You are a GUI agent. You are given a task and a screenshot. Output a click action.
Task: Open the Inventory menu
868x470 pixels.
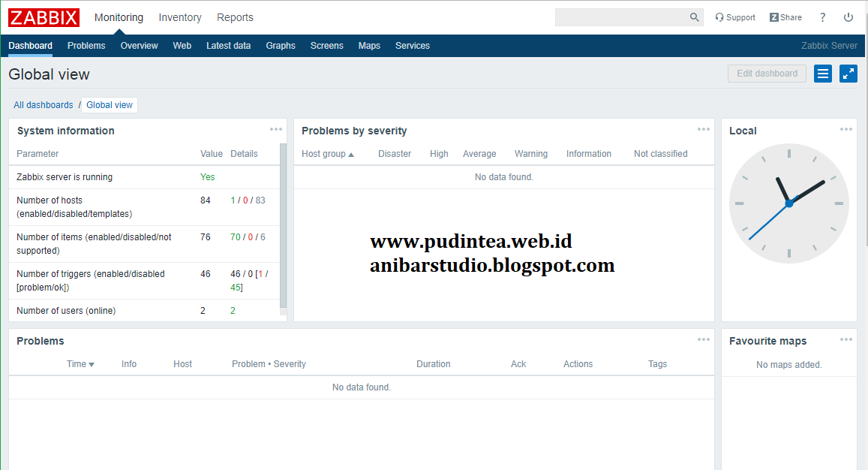180,17
